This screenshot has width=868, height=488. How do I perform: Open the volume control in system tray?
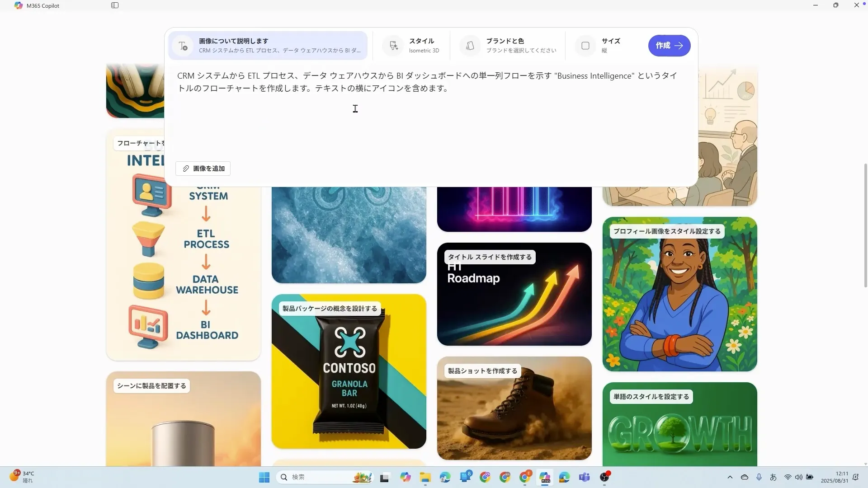799,477
